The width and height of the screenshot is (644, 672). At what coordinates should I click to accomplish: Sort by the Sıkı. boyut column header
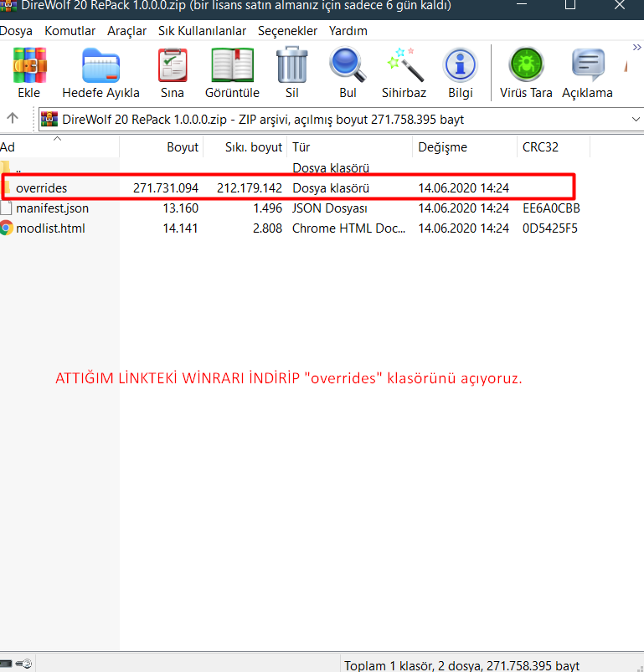245,147
